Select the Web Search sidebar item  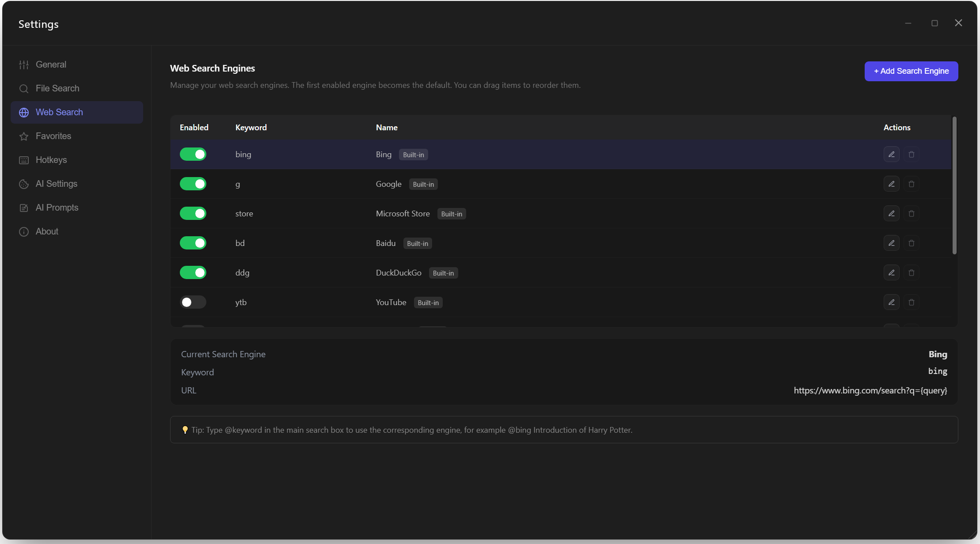click(x=77, y=112)
